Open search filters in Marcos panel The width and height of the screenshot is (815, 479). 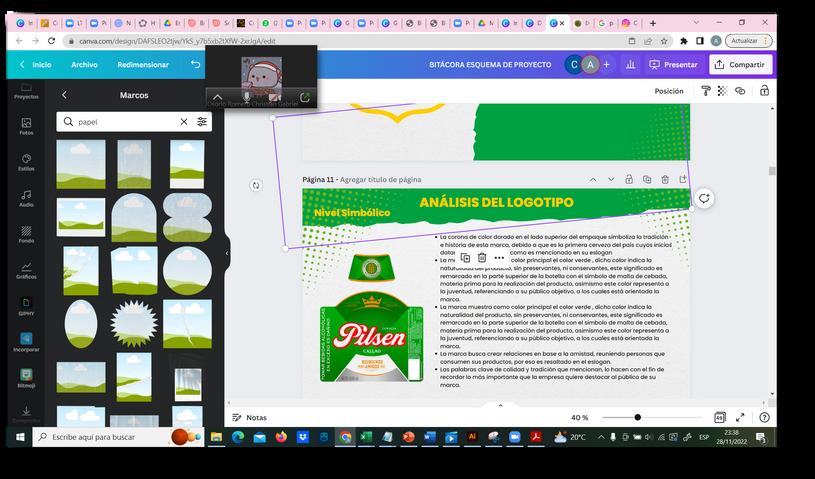(x=202, y=122)
